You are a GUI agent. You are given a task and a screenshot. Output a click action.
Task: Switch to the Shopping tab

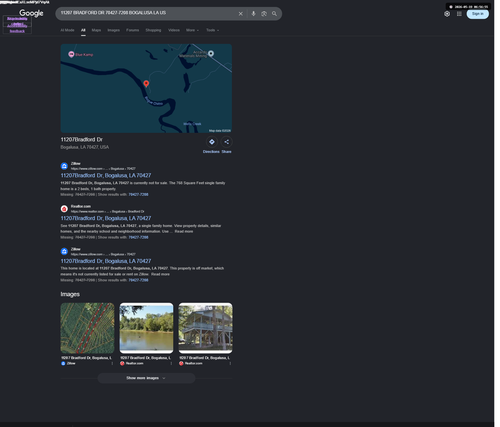[153, 30]
